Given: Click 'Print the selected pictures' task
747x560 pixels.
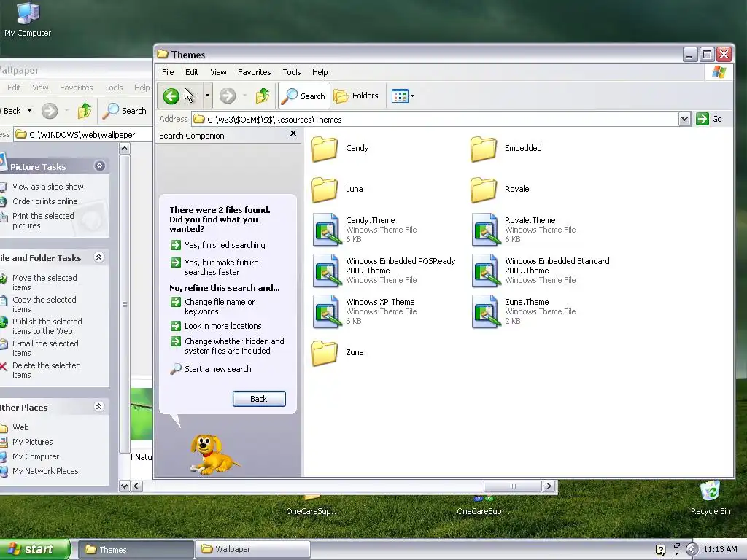Looking at the screenshot, I should tap(43, 220).
